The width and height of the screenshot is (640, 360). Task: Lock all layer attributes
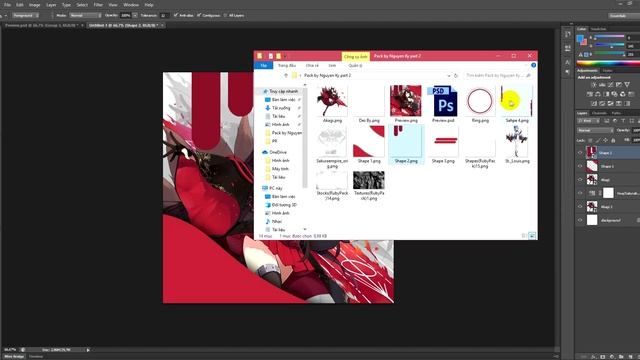point(613,140)
